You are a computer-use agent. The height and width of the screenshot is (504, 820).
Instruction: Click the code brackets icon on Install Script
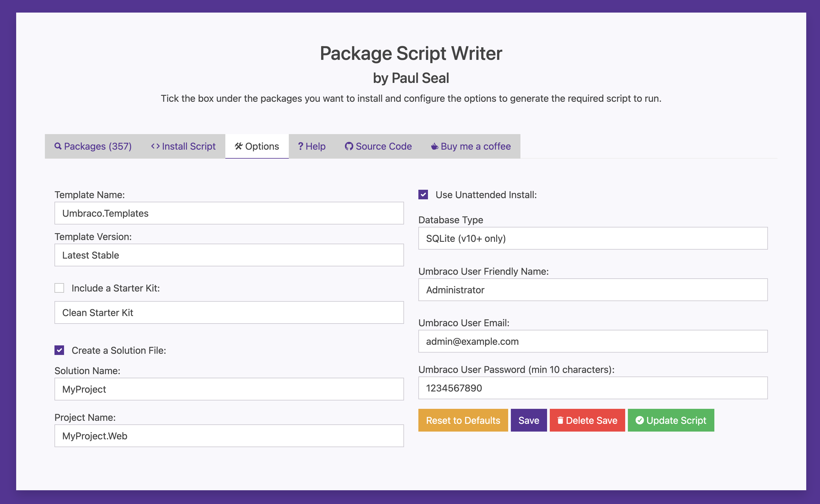click(155, 146)
